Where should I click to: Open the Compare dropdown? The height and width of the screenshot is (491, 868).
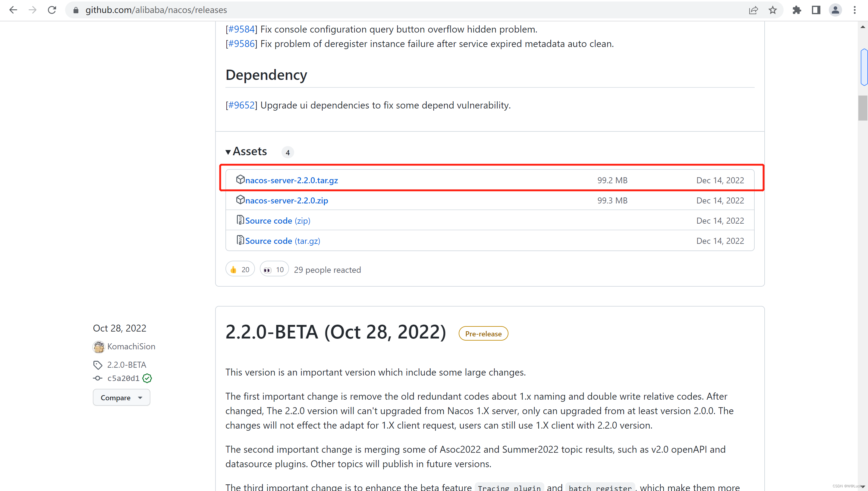pyautogui.click(x=121, y=398)
